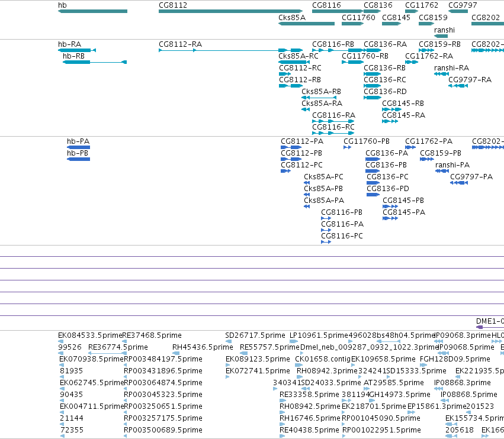Viewport: 504px width, 439px height.
Task: Select the hb gene bar
Action: coord(92,11)
